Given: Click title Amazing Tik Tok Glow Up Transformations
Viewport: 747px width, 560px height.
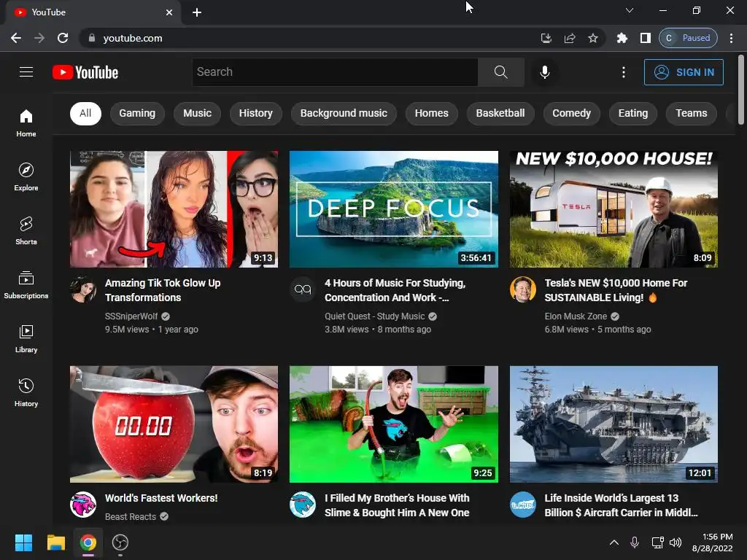Looking at the screenshot, I should (x=163, y=290).
